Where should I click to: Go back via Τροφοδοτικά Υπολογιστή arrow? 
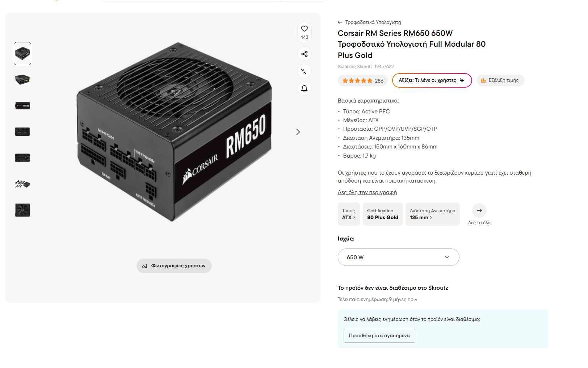pos(340,22)
